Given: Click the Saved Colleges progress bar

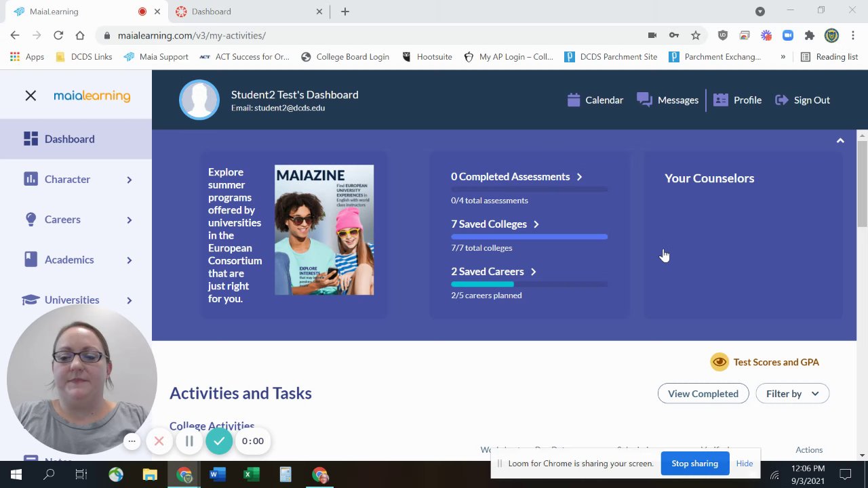Looking at the screenshot, I should tap(529, 237).
